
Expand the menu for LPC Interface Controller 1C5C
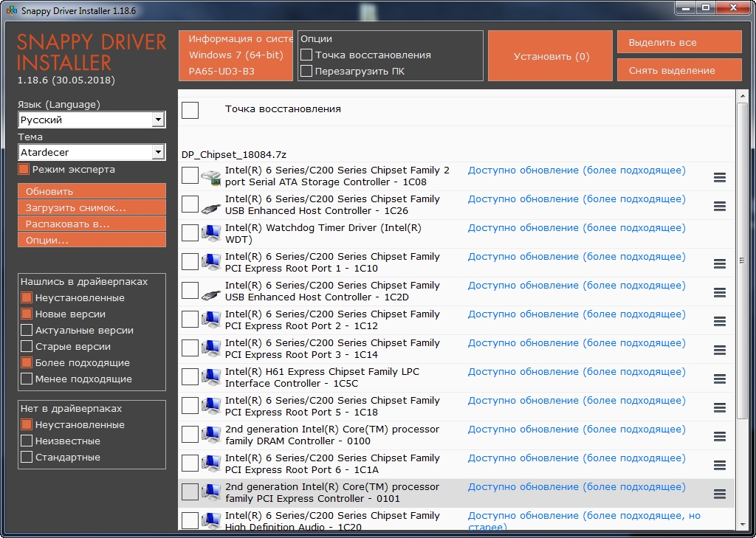719,379
